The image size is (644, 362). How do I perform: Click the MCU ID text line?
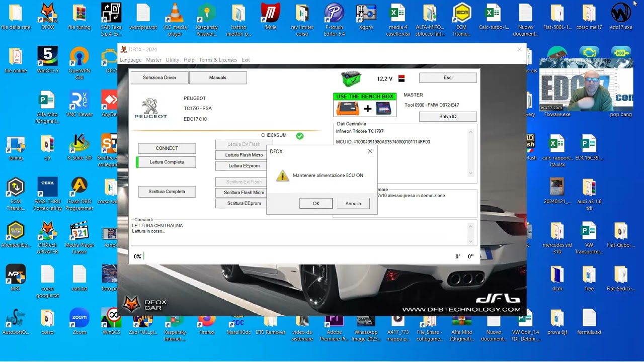(x=383, y=142)
